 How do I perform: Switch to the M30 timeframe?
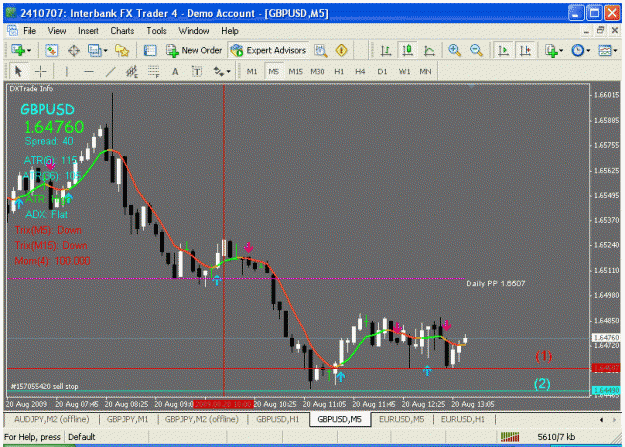pos(317,71)
